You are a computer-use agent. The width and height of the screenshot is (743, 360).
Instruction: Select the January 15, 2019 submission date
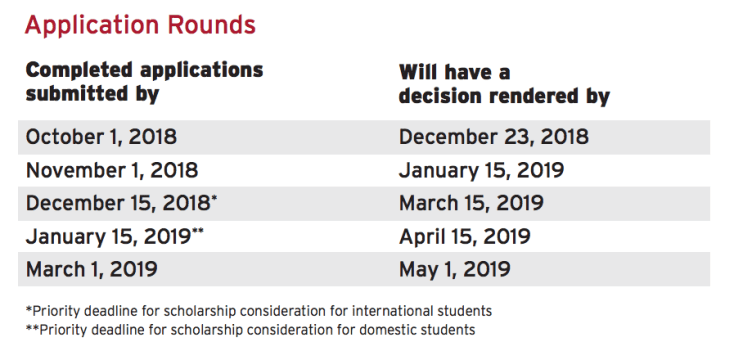(x=108, y=236)
